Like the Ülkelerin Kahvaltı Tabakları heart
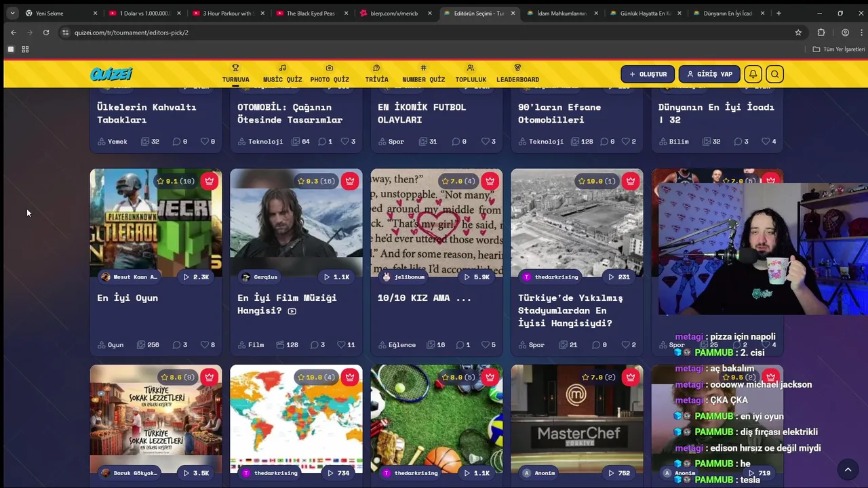Viewport: 868px width, 488px height. (x=205, y=142)
